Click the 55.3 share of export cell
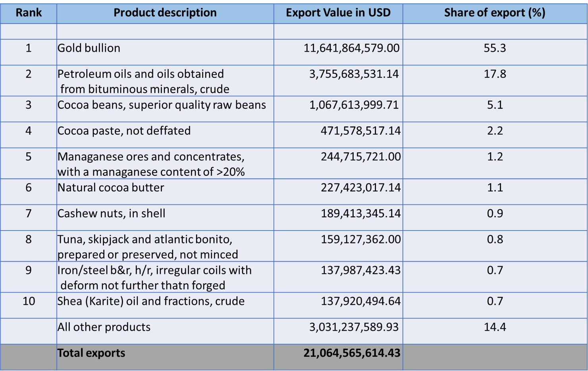 point(495,48)
